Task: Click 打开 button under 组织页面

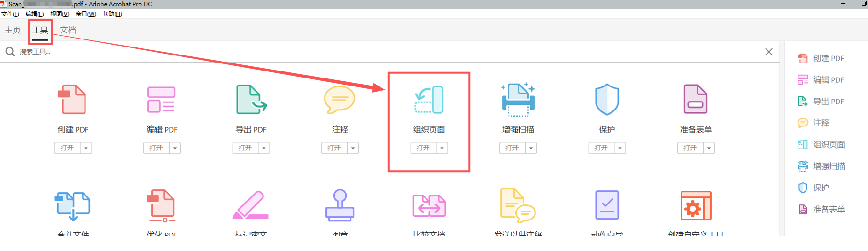Action: [x=423, y=148]
